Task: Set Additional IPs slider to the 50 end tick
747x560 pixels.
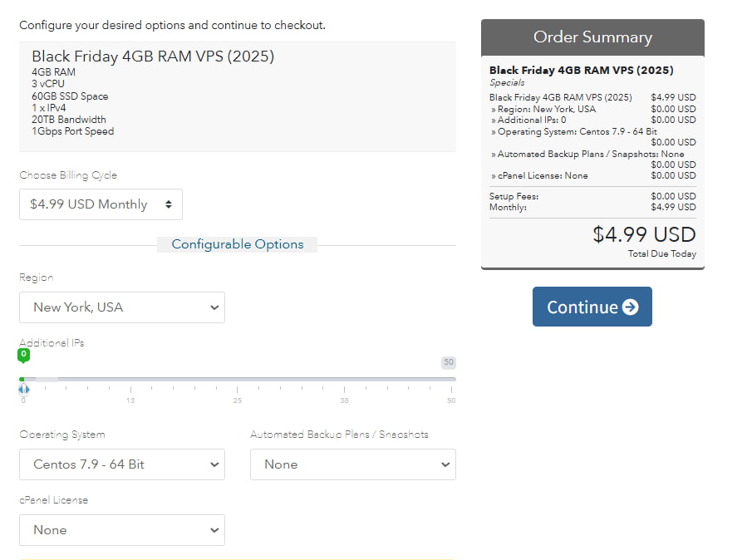Action: pyautogui.click(x=451, y=401)
